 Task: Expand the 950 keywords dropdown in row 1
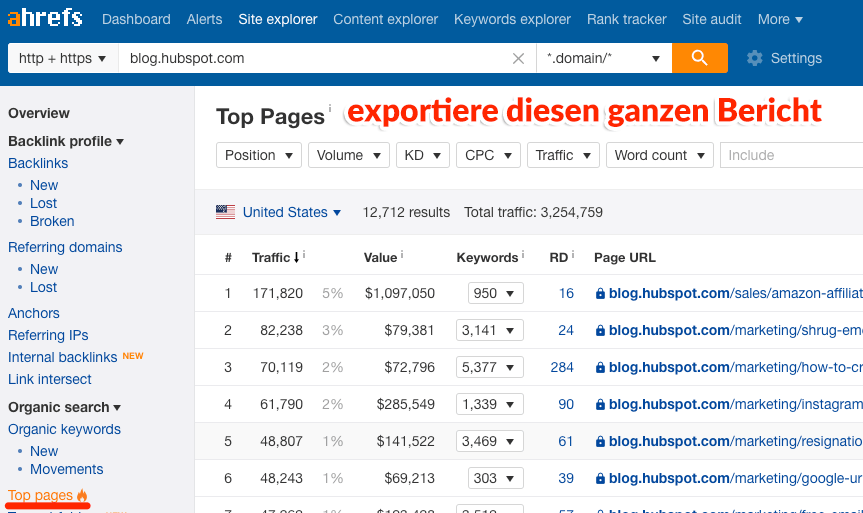pyautogui.click(x=495, y=293)
